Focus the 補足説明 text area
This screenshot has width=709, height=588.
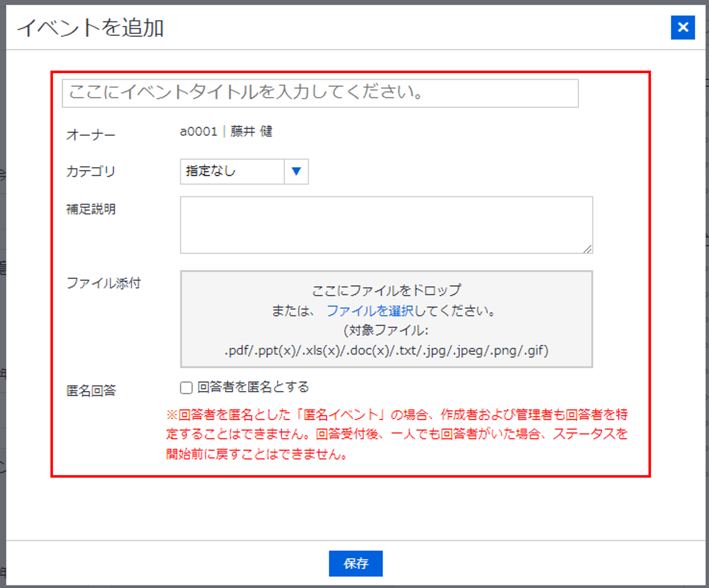click(386, 224)
